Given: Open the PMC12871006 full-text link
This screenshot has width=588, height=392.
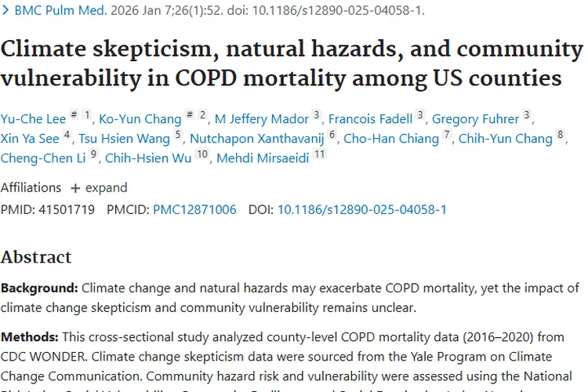Looking at the screenshot, I should [x=194, y=210].
